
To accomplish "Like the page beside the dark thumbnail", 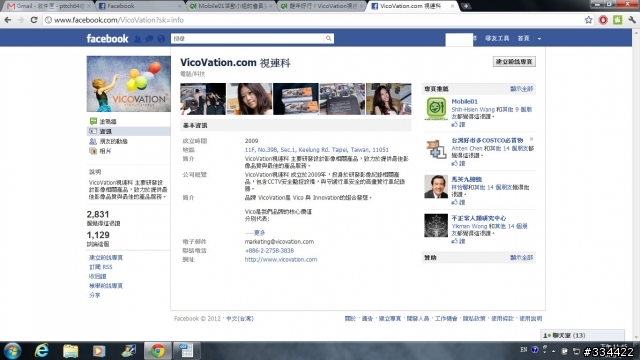I will tap(458, 241).
